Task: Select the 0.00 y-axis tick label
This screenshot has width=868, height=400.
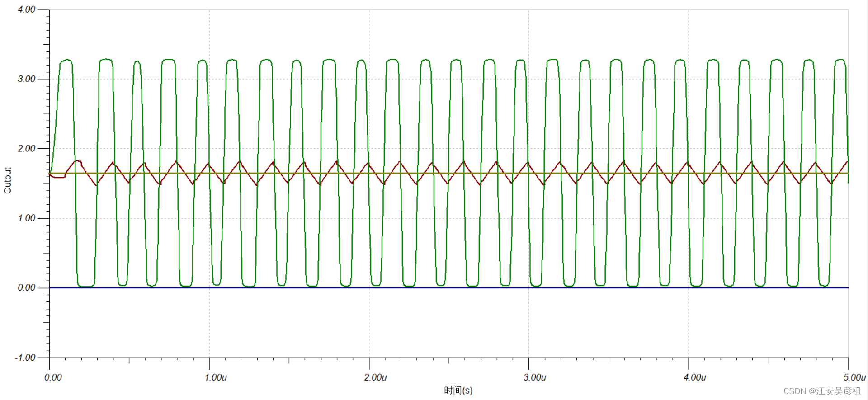Action: coord(26,288)
